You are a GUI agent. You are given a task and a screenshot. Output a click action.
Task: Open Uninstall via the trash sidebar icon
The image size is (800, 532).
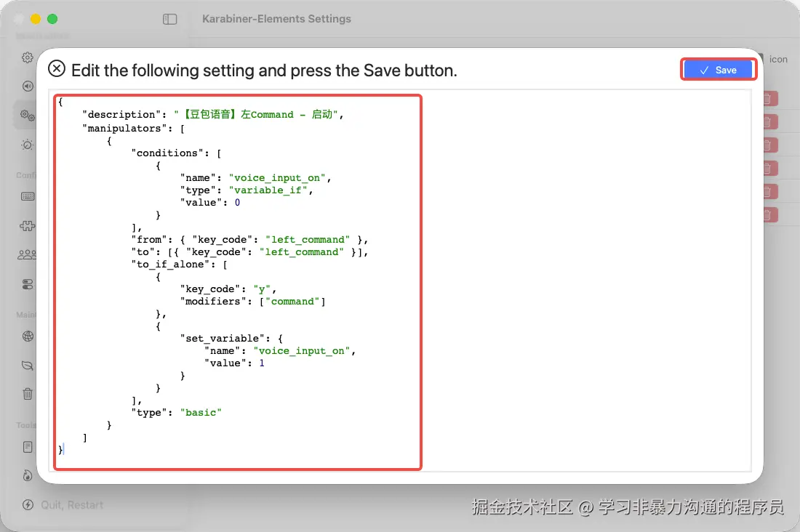point(28,394)
